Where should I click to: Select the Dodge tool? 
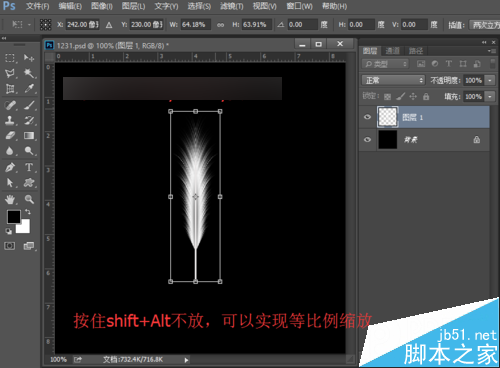point(29,151)
